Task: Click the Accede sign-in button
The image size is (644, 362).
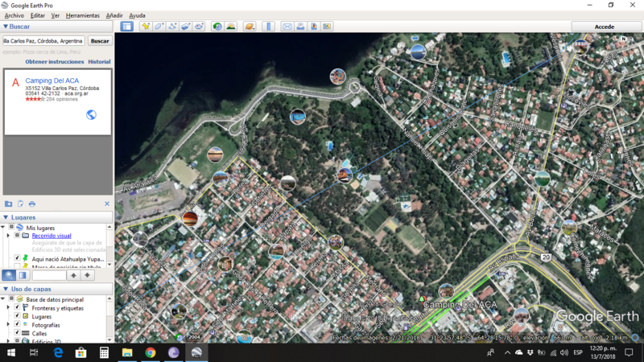Action: coord(605,27)
